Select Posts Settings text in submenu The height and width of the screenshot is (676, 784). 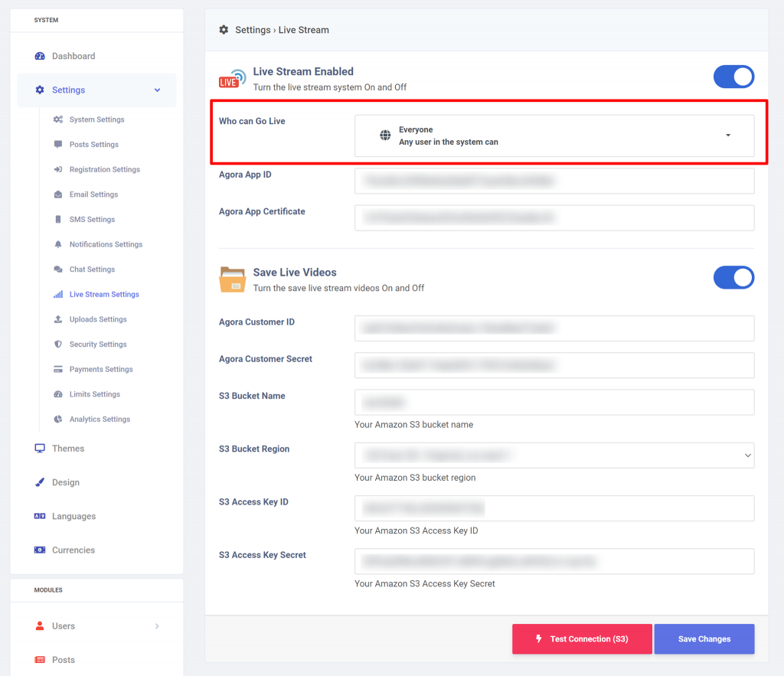coord(94,145)
